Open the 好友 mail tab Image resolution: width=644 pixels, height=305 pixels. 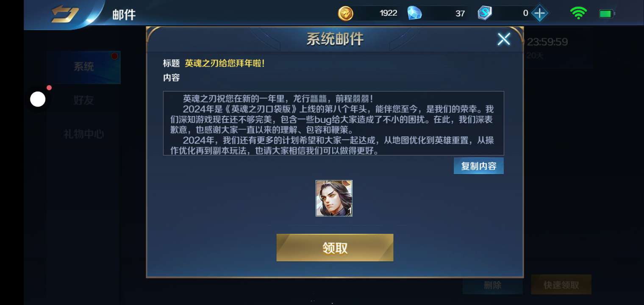click(x=83, y=100)
